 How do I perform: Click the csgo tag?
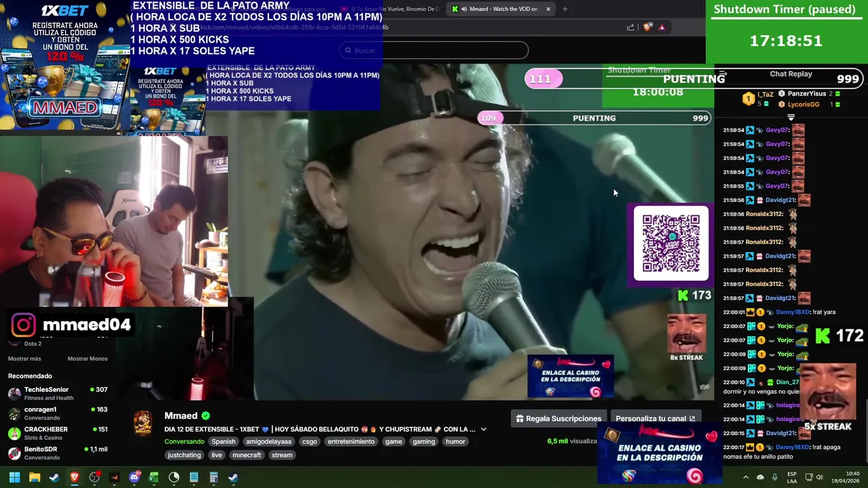tap(309, 441)
